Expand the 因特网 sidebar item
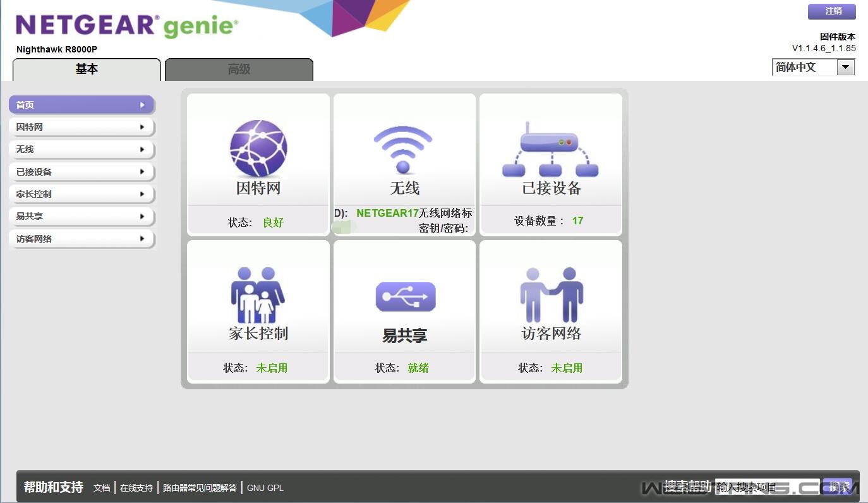Image resolution: width=868 pixels, height=503 pixels. 81,127
